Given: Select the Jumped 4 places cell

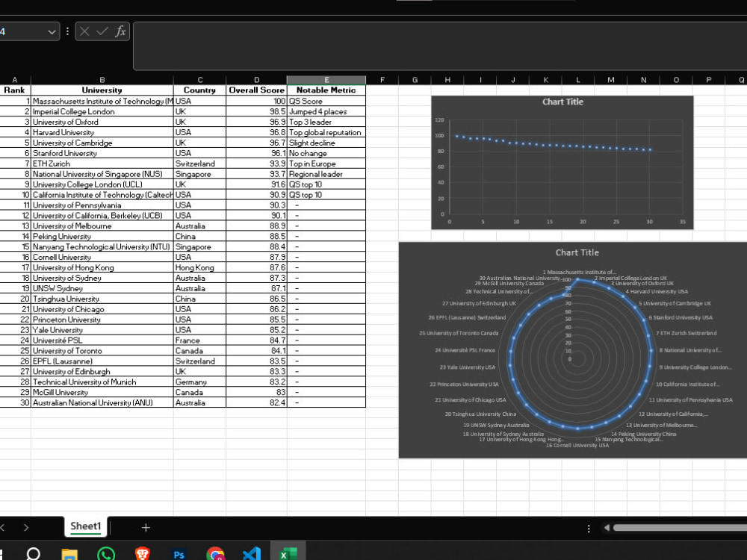Looking at the screenshot, I should pos(326,111).
